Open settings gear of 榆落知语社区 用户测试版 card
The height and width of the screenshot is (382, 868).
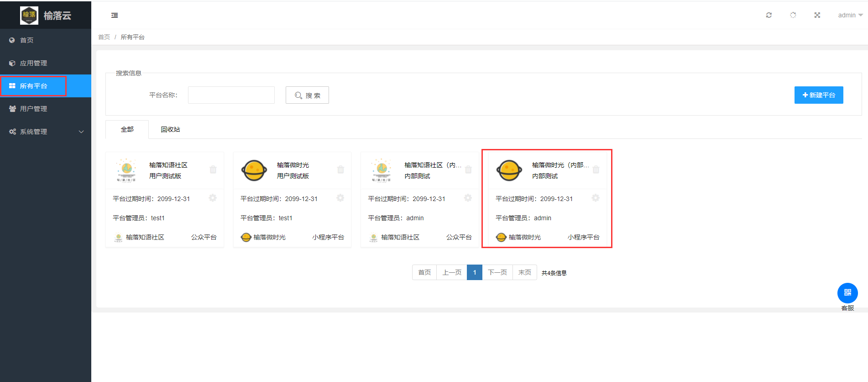[213, 198]
